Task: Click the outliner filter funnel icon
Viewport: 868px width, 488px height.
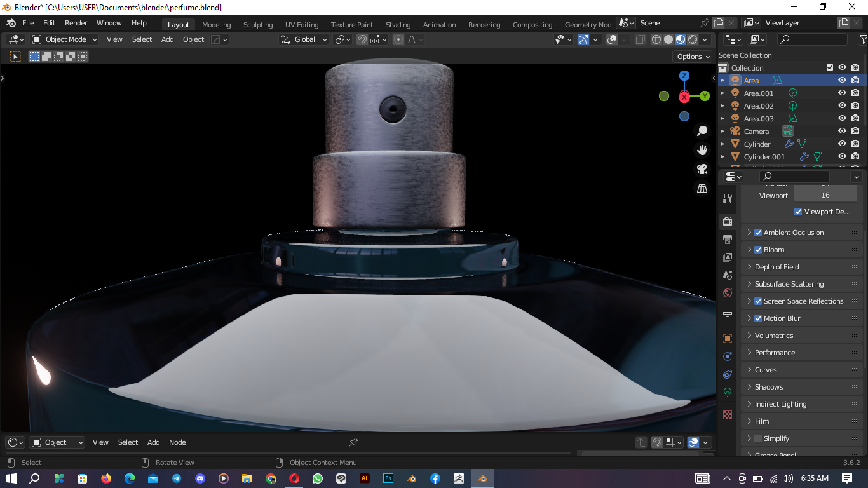Action: pyautogui.click(x=863, y=39)
